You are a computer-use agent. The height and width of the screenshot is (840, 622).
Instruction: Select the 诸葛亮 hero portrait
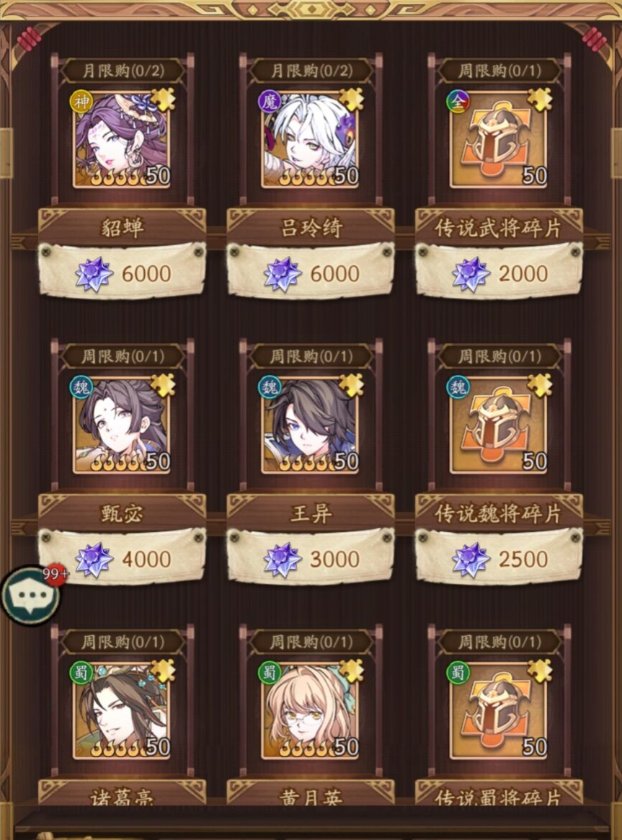click(x=122, y=711)
